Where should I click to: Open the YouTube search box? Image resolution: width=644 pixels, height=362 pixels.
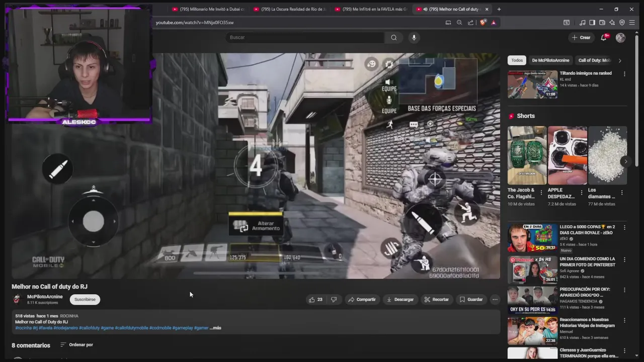click(x=304, y=37)
